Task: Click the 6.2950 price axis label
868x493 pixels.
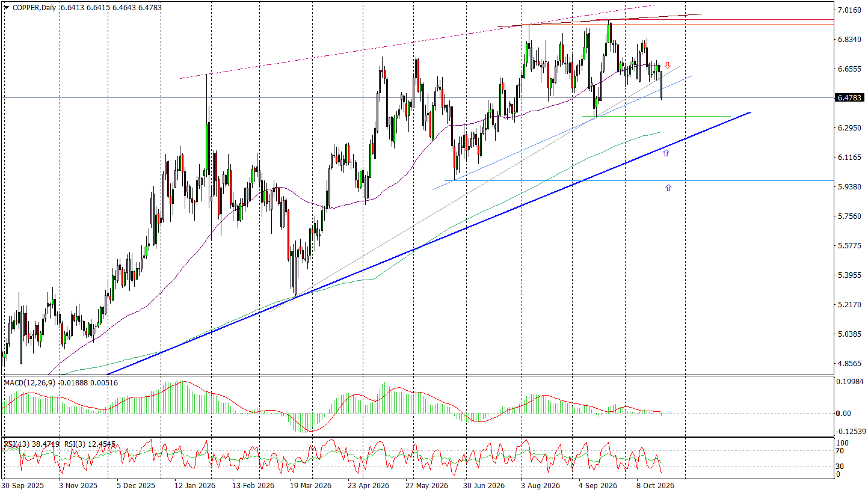Action: pos(849,128)
